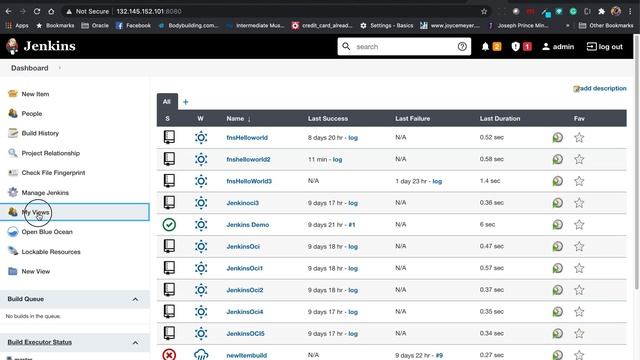Schedule a build for Jenkins Demo
640x360 pixels.
tap(558, 224)
